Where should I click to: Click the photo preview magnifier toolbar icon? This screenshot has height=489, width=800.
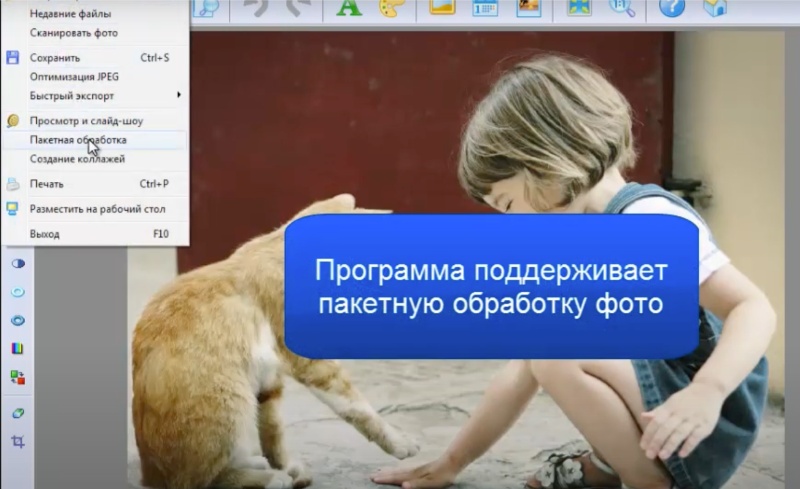[x=207, y=8]
